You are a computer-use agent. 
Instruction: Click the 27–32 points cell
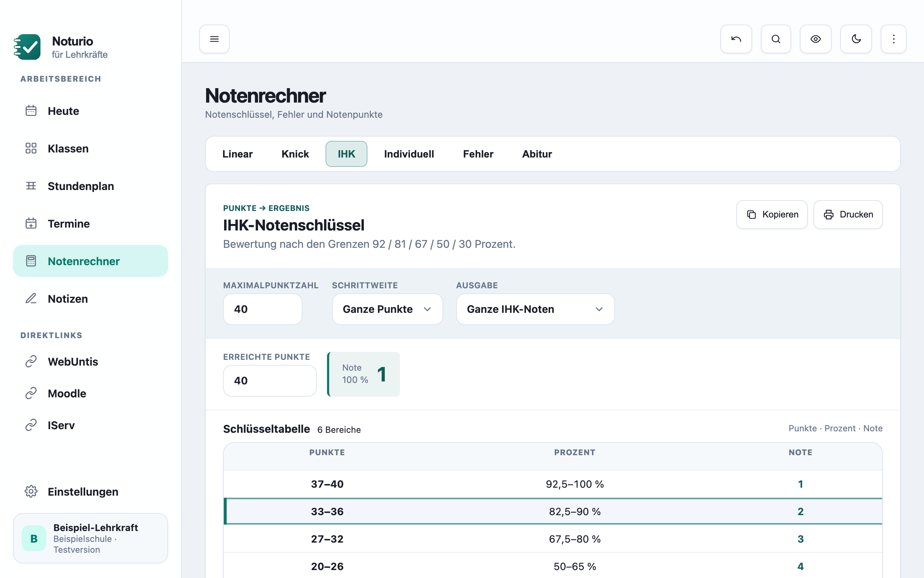pos(327,539)
